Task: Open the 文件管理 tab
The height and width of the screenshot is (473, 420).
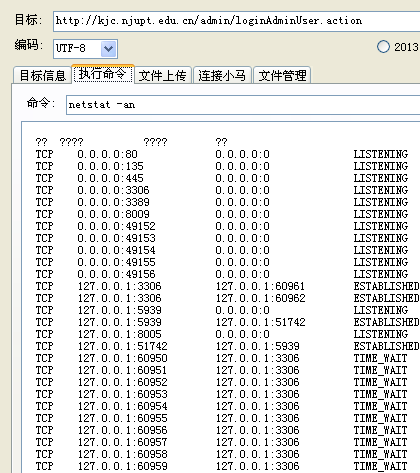Action: 282,75
